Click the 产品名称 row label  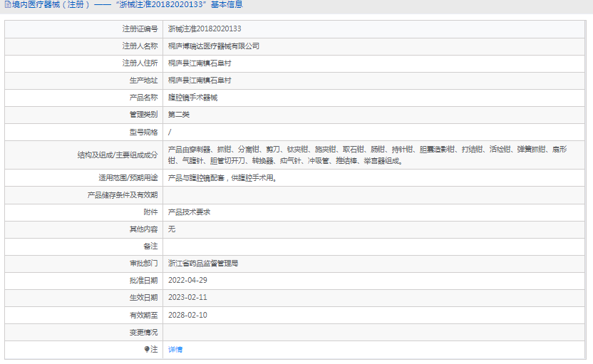[x=143, y=98]
